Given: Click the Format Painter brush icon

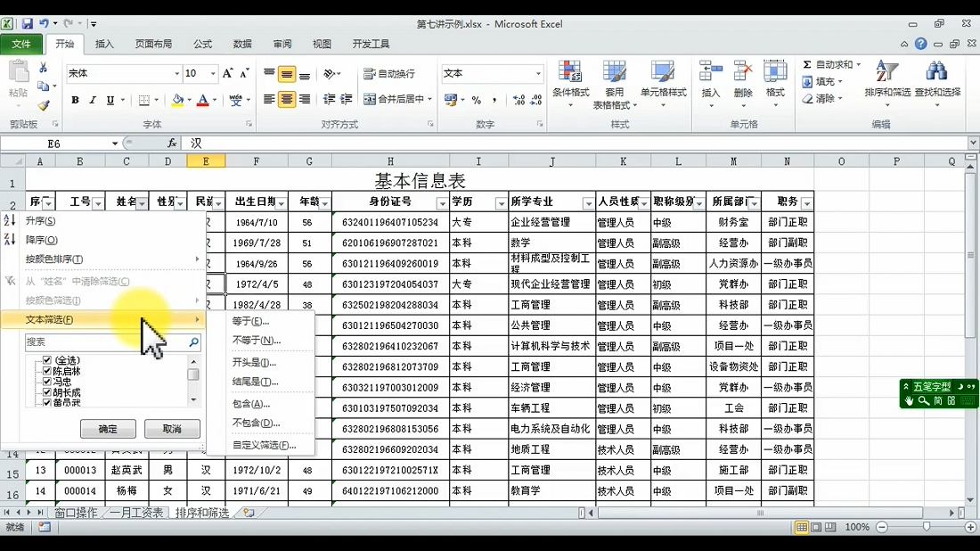Looking at the screenshot, I should [x=43, y=105].
